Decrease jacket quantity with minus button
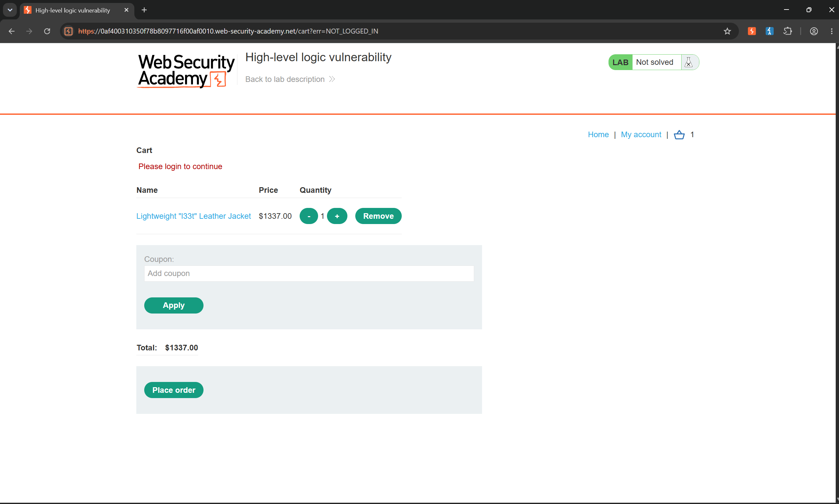Viewport: 839px width, 504px height. pos(309,216)
